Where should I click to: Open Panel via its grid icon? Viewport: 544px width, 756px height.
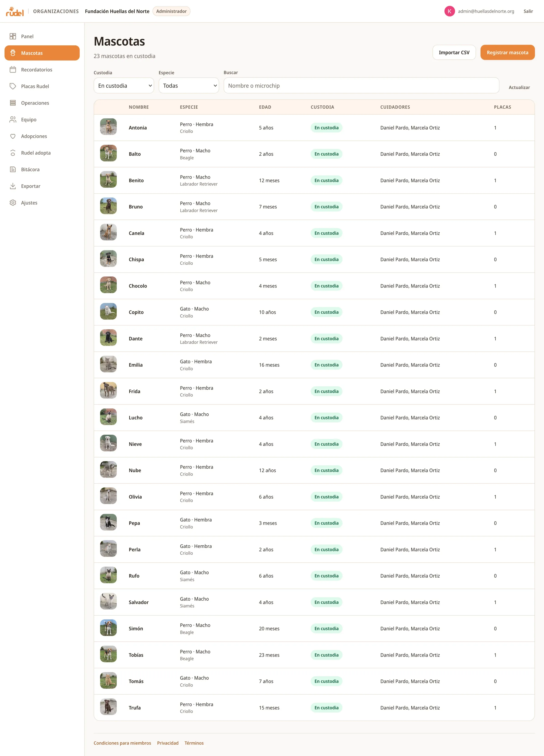pos(13,36)
